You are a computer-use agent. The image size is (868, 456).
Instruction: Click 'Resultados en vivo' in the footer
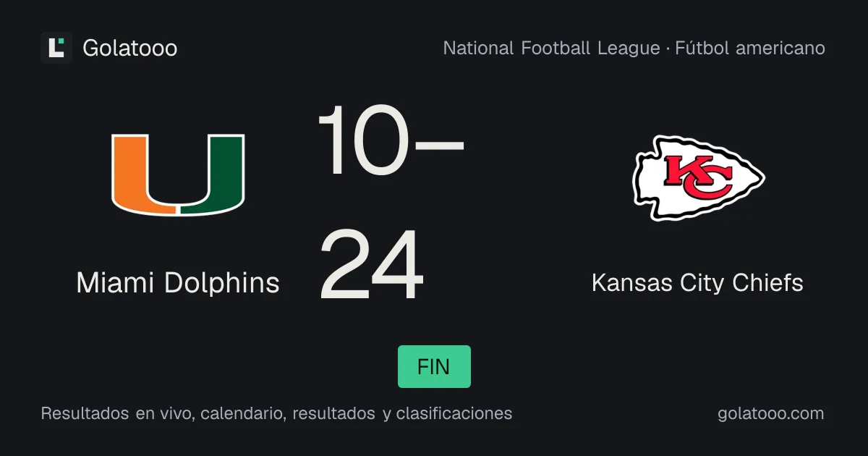click(x=117, y=414)
